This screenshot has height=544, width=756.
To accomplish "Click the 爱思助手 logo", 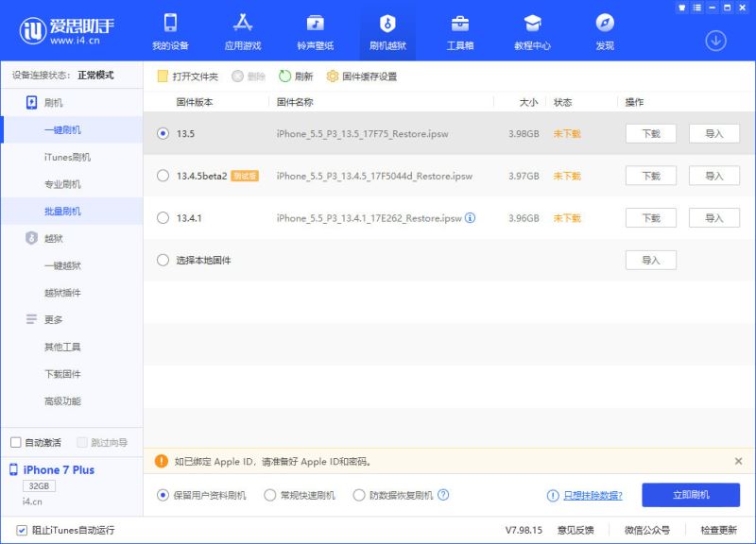I will (66, 31).
